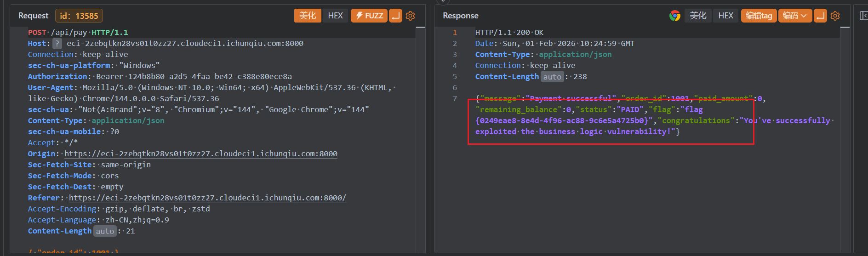The image size is (868, 256).
Task: Click 美化 beautify button in Request panel
Action: (308, 16)
